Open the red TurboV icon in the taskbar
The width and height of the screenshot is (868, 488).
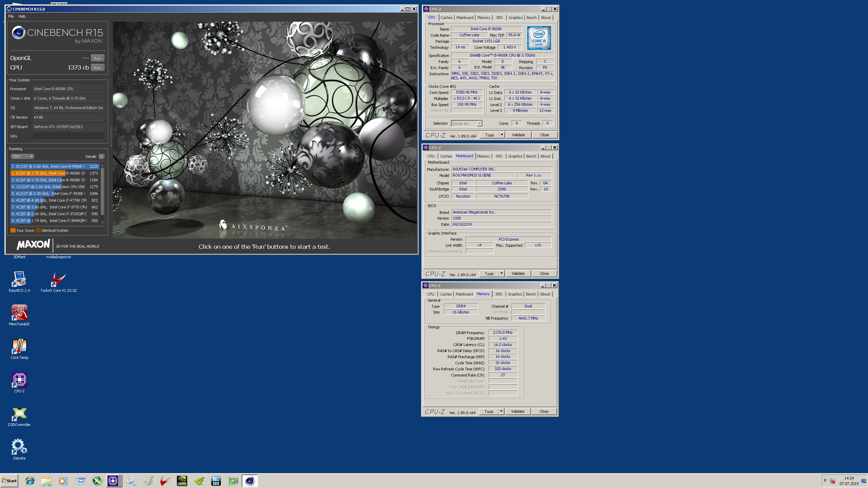tap(165, 481)
